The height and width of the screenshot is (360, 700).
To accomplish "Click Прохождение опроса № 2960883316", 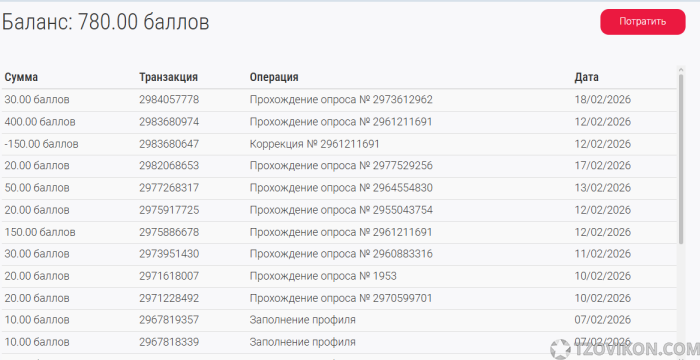I will [x=341, y=254].
